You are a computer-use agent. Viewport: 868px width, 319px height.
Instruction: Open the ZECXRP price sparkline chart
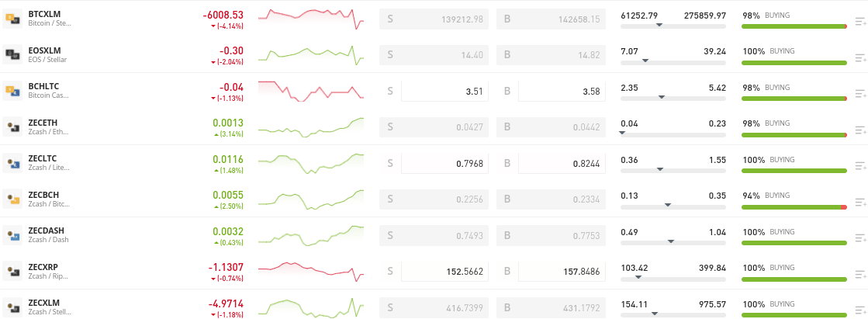[x=311, y=272]
